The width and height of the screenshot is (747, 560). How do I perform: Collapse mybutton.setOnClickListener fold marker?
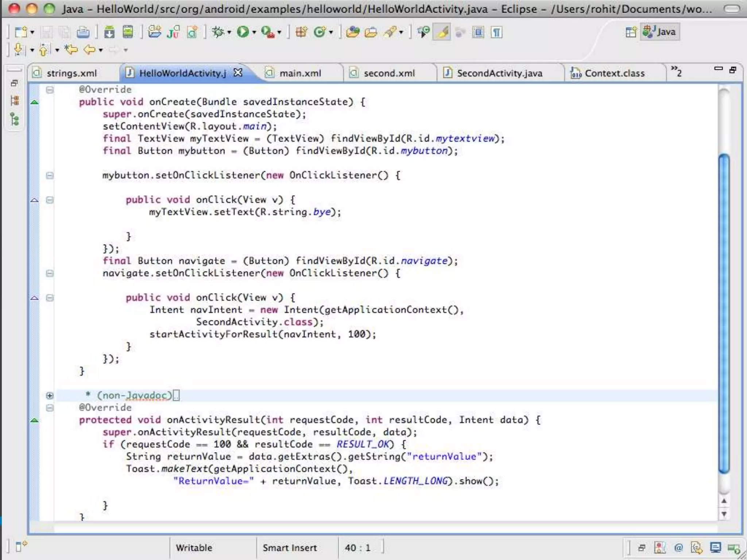[50, 175]
